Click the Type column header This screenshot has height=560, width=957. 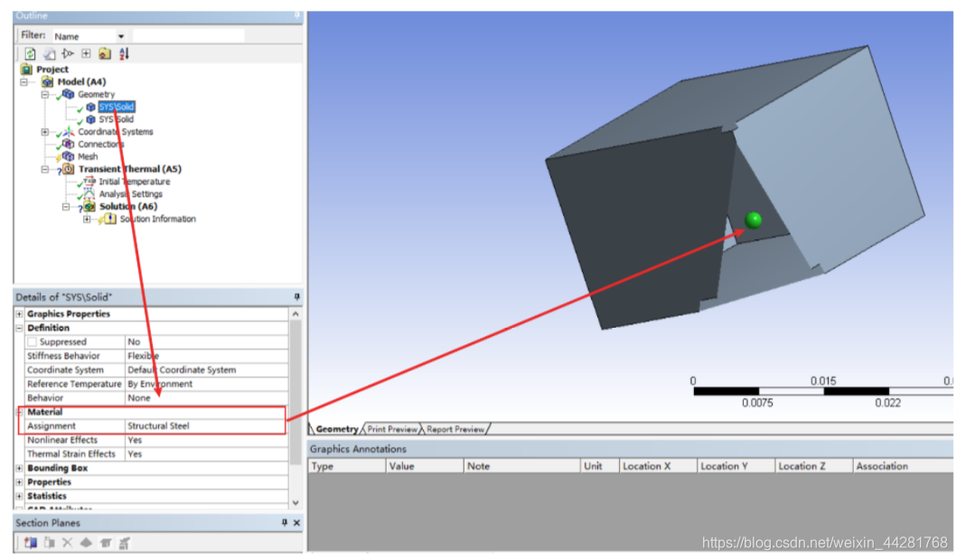(347, 466)
